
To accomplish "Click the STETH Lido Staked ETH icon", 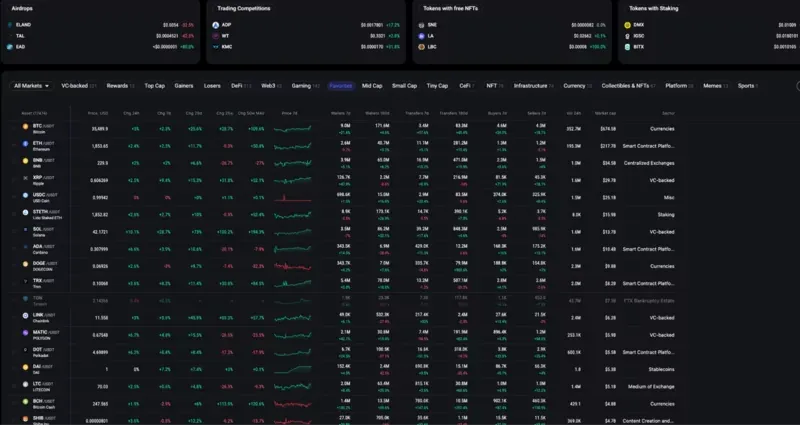I will (x=26, y=212).
